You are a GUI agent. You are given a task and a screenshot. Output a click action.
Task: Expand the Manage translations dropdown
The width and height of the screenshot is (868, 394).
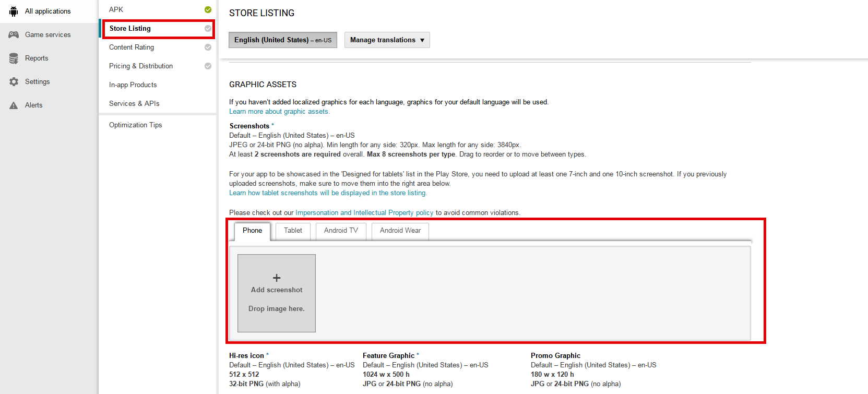(387, 40)
